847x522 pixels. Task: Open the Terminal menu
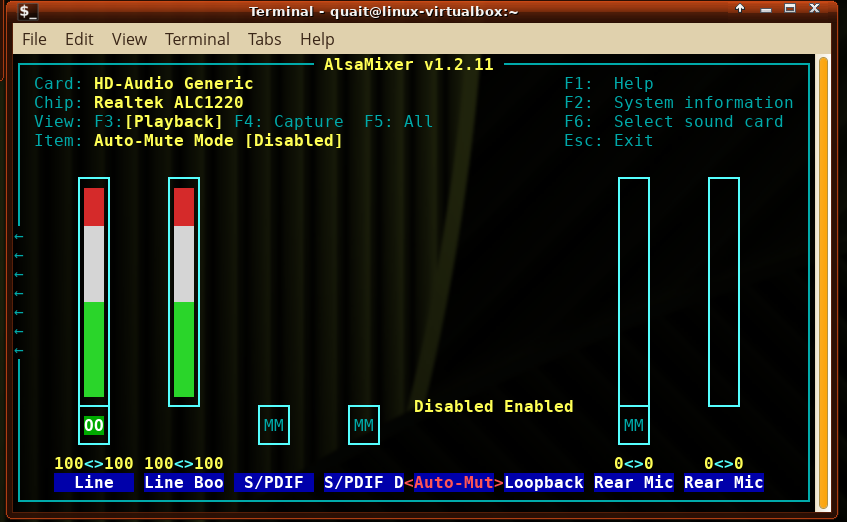click(x=197, y=39)
